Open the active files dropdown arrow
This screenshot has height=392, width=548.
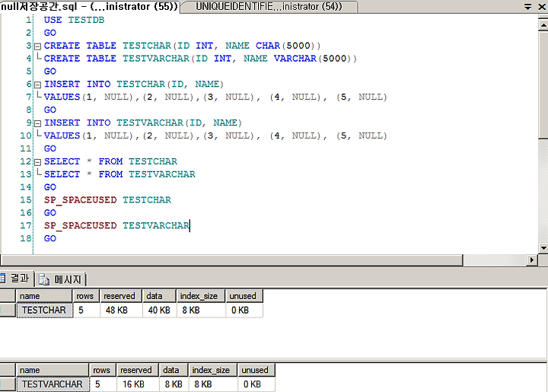click(527, 7)
